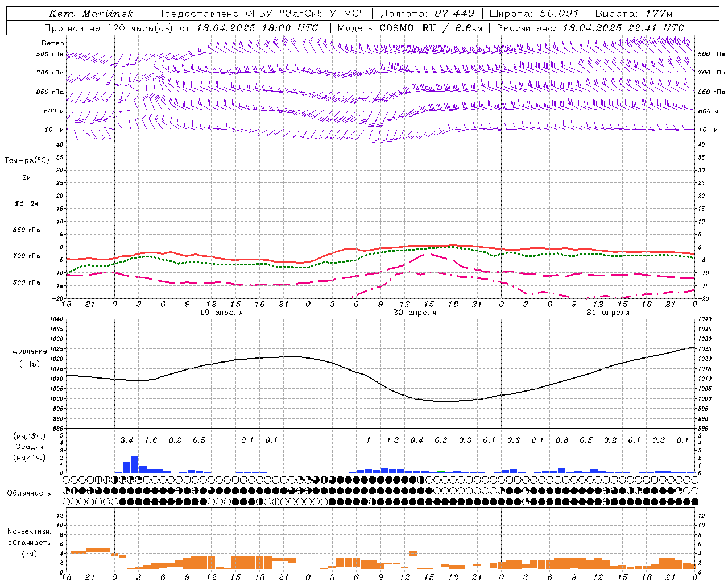
Task: Click the 'Давление' pressure panel label
Action: coord(30,351)
